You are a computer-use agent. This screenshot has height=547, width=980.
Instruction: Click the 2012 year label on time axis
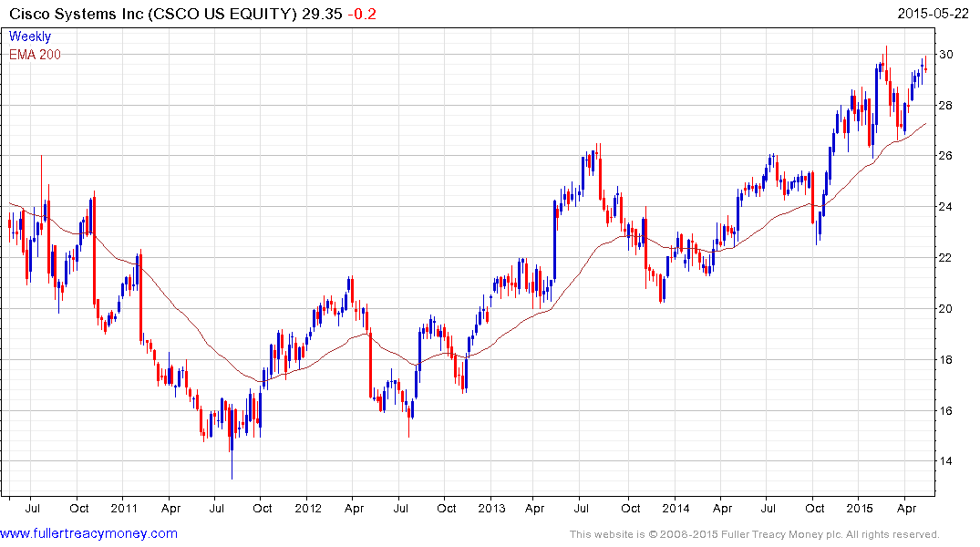pos(308,508)
